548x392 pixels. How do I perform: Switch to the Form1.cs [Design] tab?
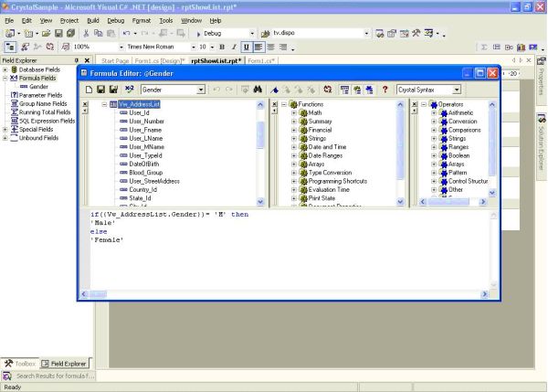click(159, 61)
